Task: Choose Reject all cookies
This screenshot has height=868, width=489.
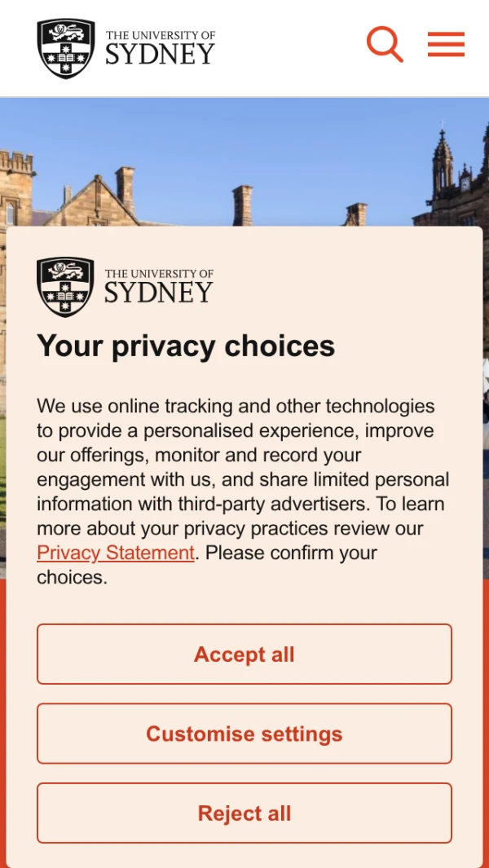Action: [x=244, y=813]
